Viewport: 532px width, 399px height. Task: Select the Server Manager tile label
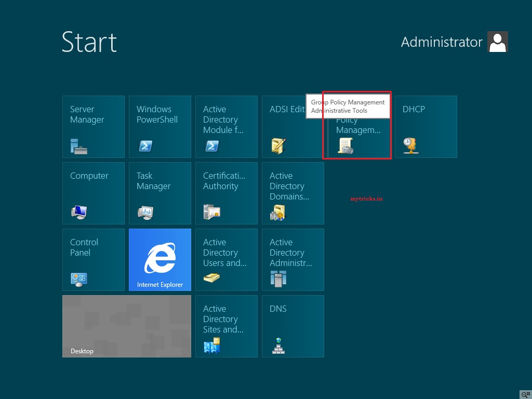point(87,114)
